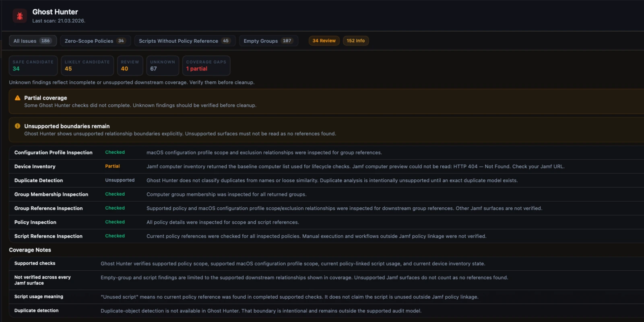
Task: Click Checked status for Script Reference Inspection
Action: coord(115,236)
